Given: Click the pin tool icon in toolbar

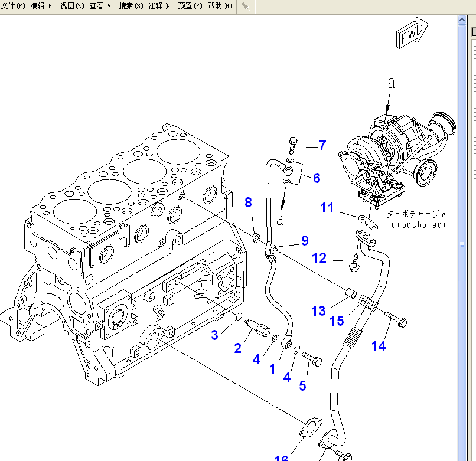Looking at the screenshot, I should click(245, 6).
